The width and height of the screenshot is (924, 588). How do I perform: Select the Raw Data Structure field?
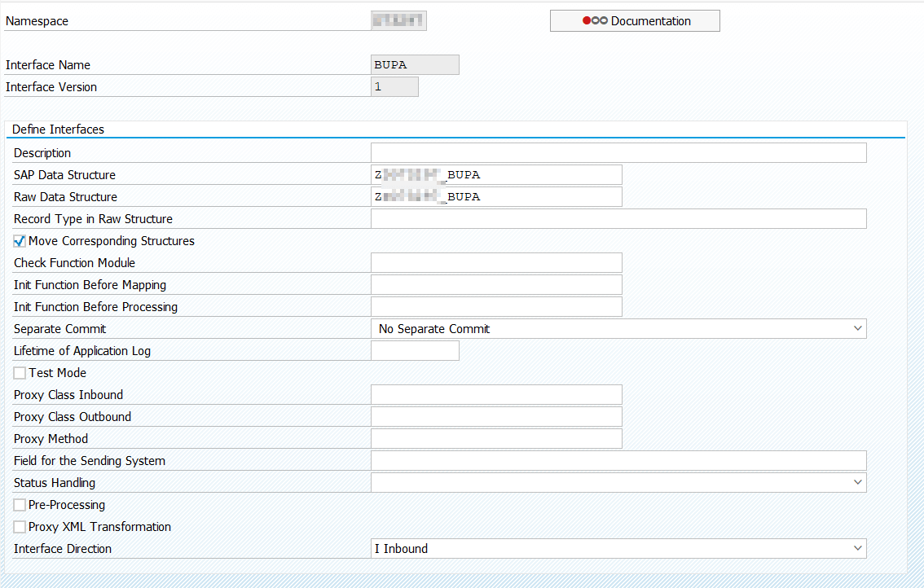coord(496,196)
